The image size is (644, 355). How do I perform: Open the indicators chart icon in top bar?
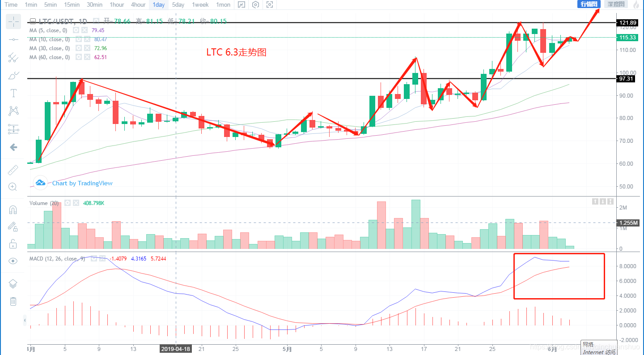pyautogui.click(x=241, y=5)
